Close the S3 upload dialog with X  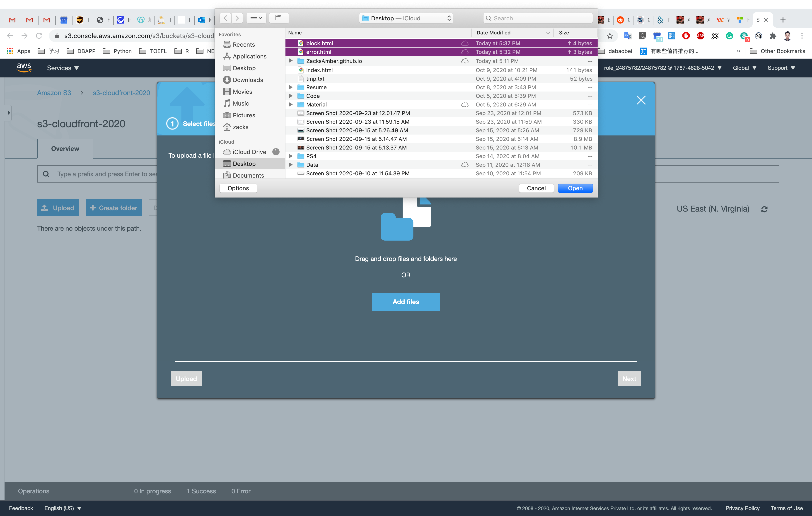641,100
